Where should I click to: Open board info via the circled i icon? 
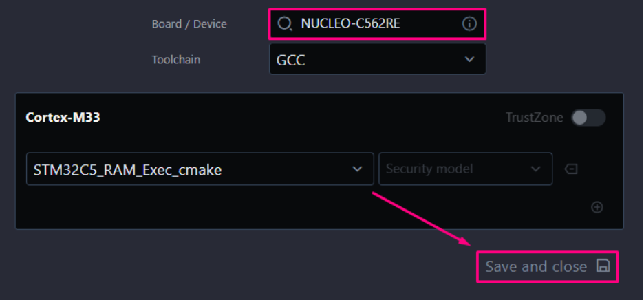[x=469, y=24]
